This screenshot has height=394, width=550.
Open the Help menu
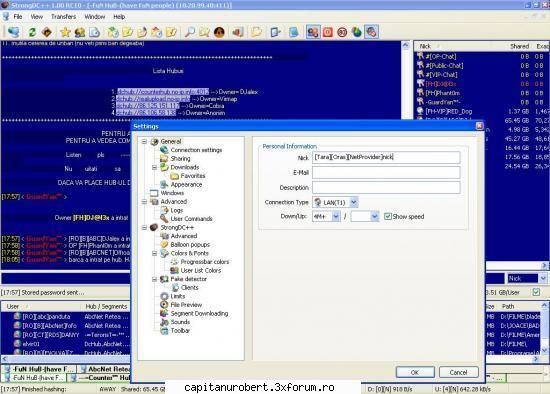(x=119, y=16)
